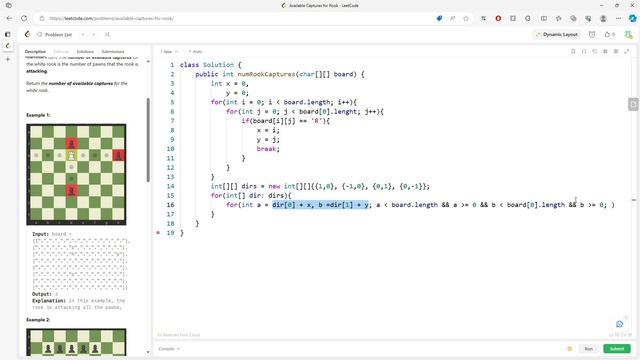Add page to favorites with star icon
This screenshot has height=360, width=640.
click(x=466, y=18)
